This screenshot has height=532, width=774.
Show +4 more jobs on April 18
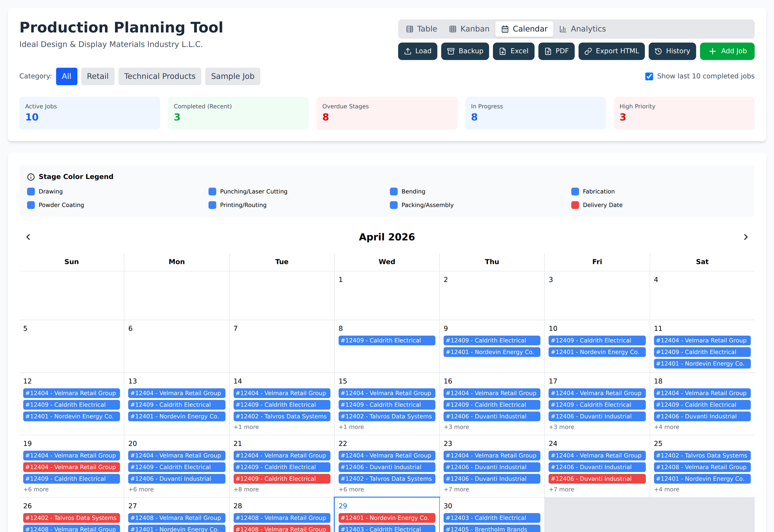[666, 427]
